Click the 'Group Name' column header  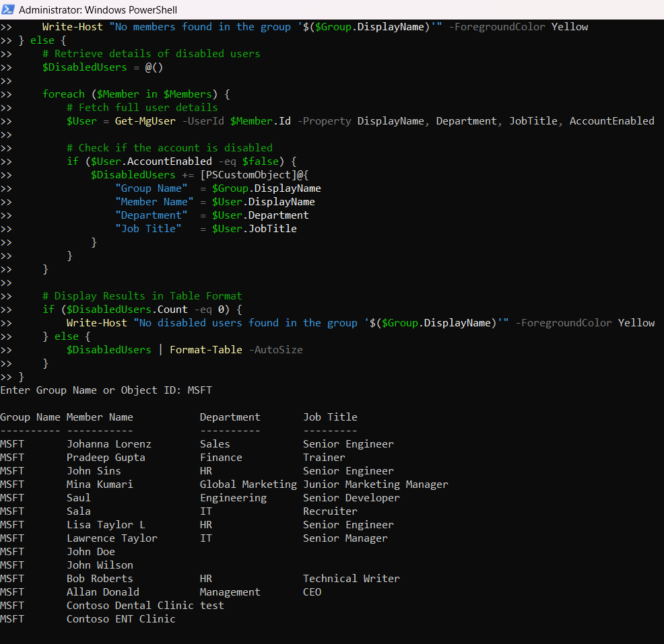30,417
